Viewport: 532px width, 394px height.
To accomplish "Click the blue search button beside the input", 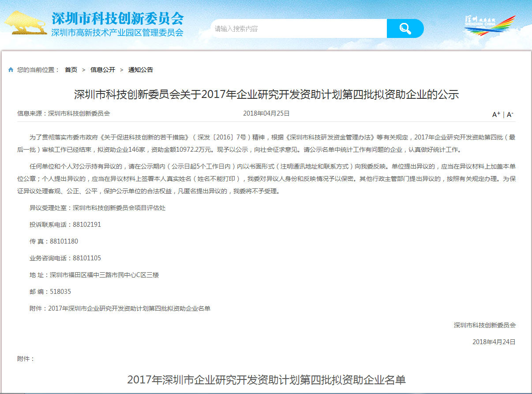I will (x=405, y=28).
